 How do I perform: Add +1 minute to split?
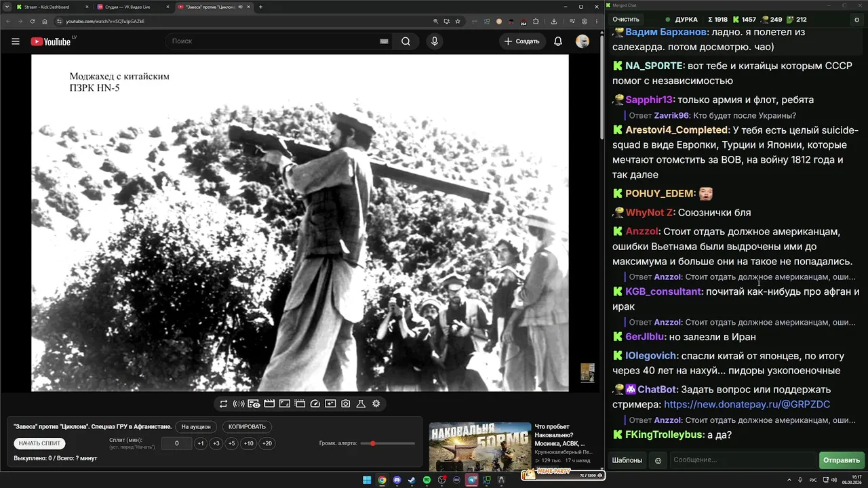201,443
